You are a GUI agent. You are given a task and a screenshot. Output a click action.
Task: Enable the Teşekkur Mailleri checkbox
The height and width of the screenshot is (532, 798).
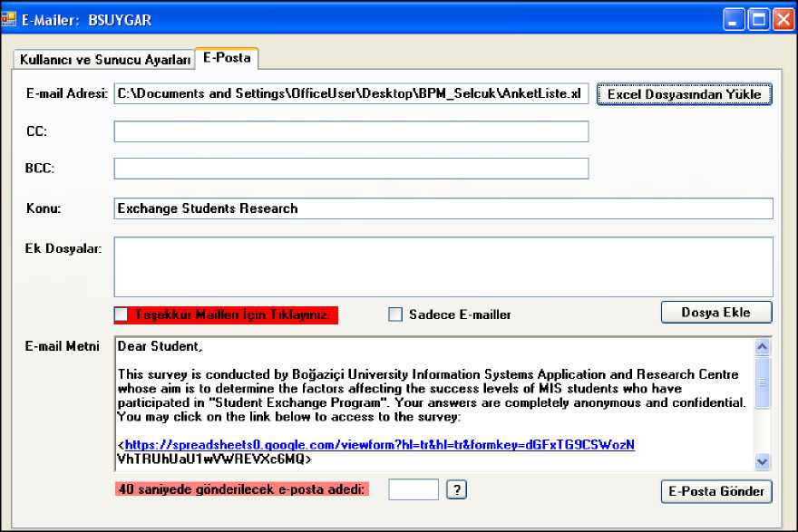tap(122, 314)
